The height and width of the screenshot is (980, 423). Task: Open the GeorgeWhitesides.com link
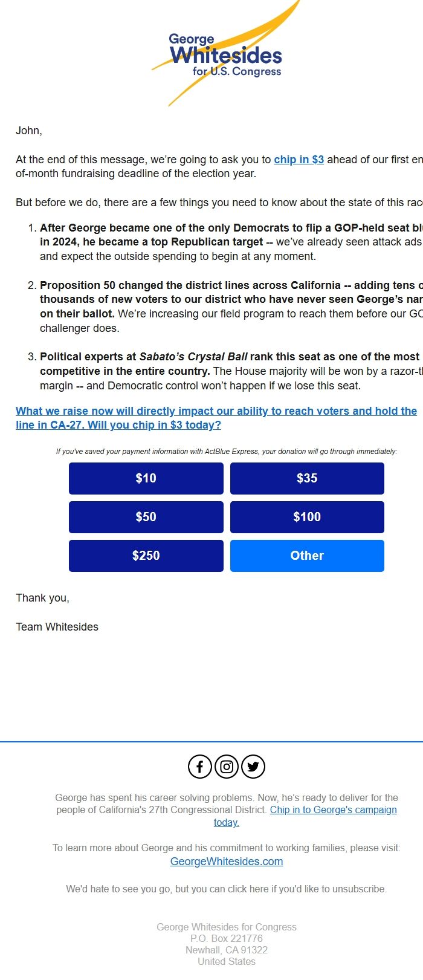pyautogui.click(x=226, y=861)
